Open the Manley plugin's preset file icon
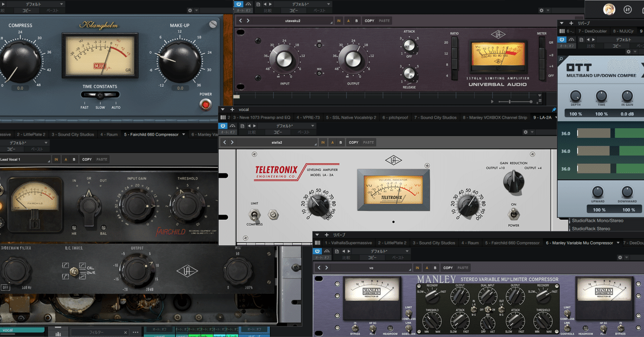644x337 pixels. click(337, 250)
